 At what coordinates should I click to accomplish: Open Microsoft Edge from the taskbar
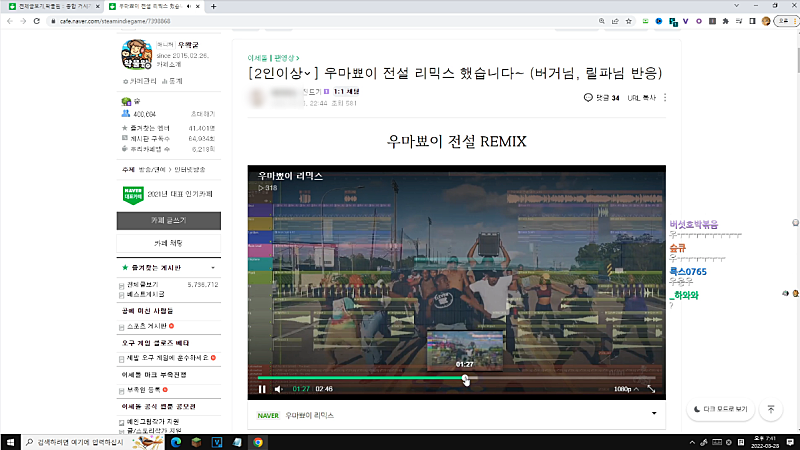pyautogui.click(x=176, y=442)
